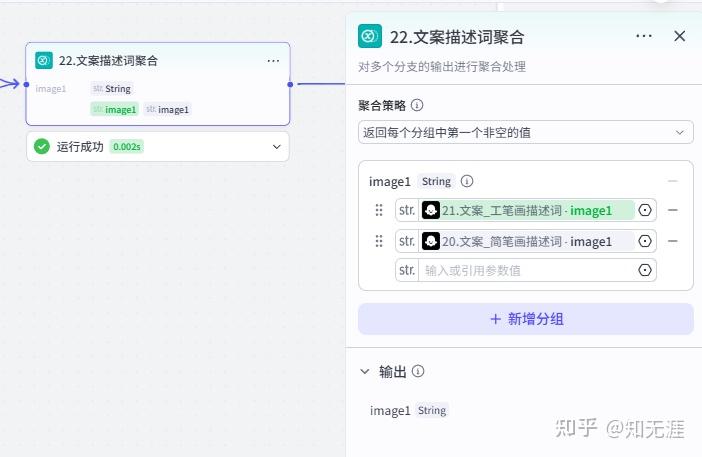702x457 pixels.
Task: Click avatar icon of 20.文案_简笔画描述词 reference
Action: tap(431, 241)
